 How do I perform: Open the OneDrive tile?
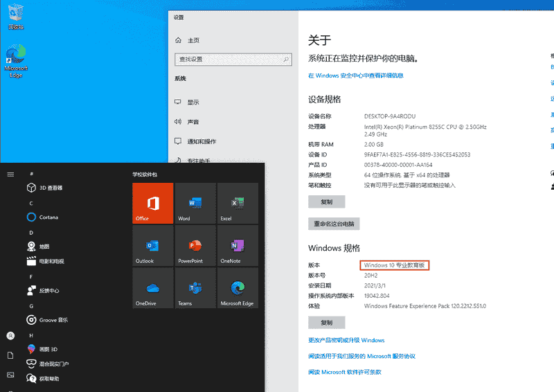[x=152, y=287]
